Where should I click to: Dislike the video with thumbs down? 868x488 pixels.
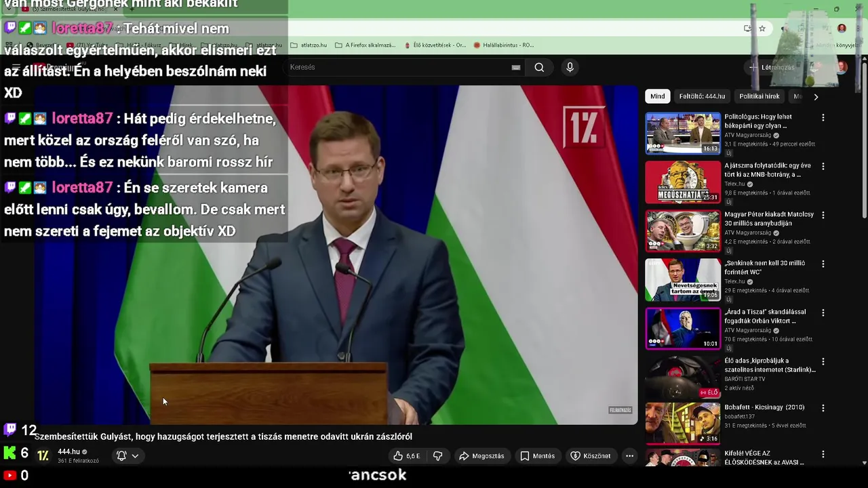(x=438, y=456)
